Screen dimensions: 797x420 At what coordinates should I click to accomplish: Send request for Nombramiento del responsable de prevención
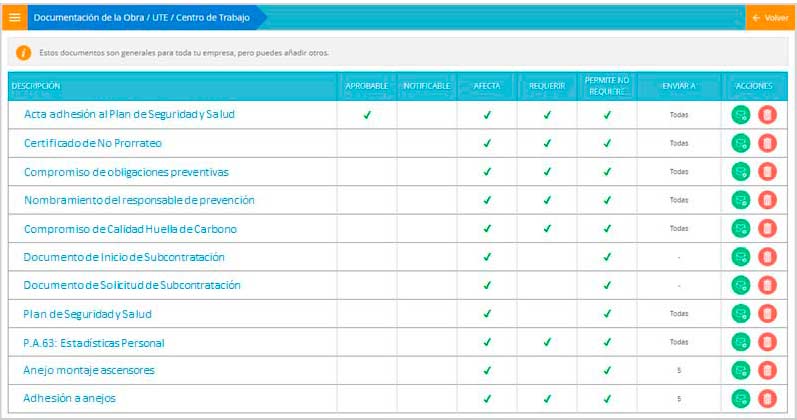(741, 200)
